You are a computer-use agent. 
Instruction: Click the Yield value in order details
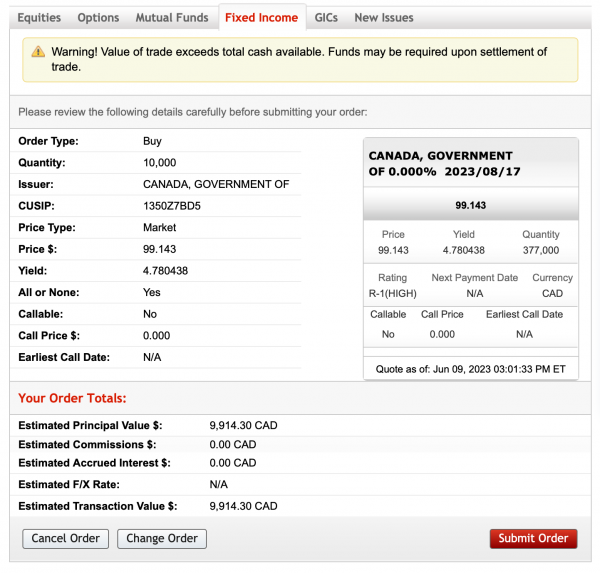tap(165, 271)
